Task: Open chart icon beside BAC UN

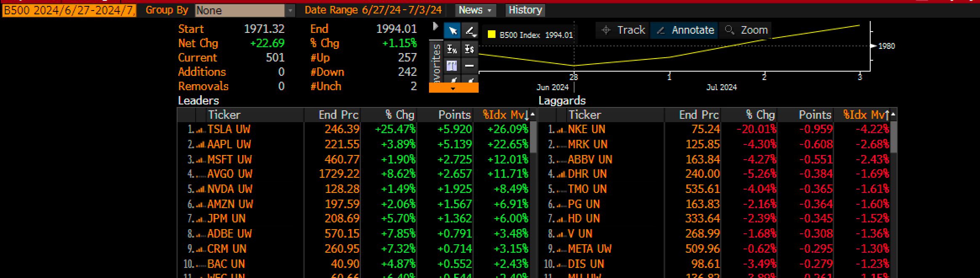Action: tap(201, 265)
